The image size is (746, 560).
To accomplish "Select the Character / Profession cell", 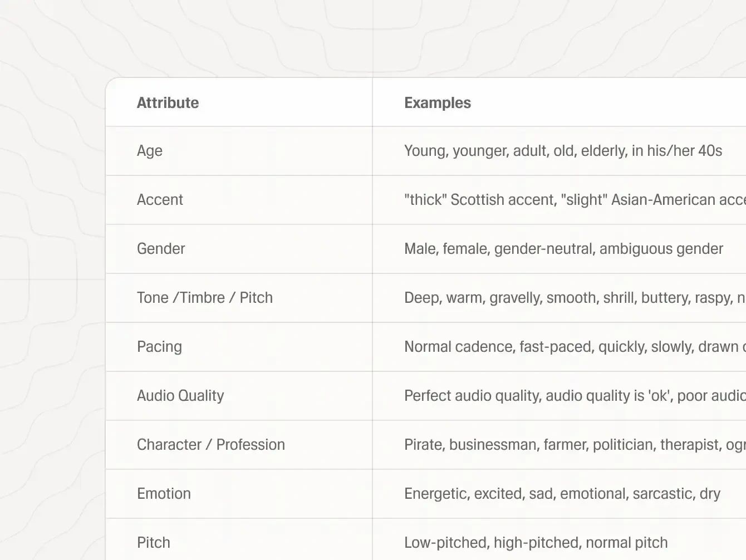I will (x=211, y=445).
